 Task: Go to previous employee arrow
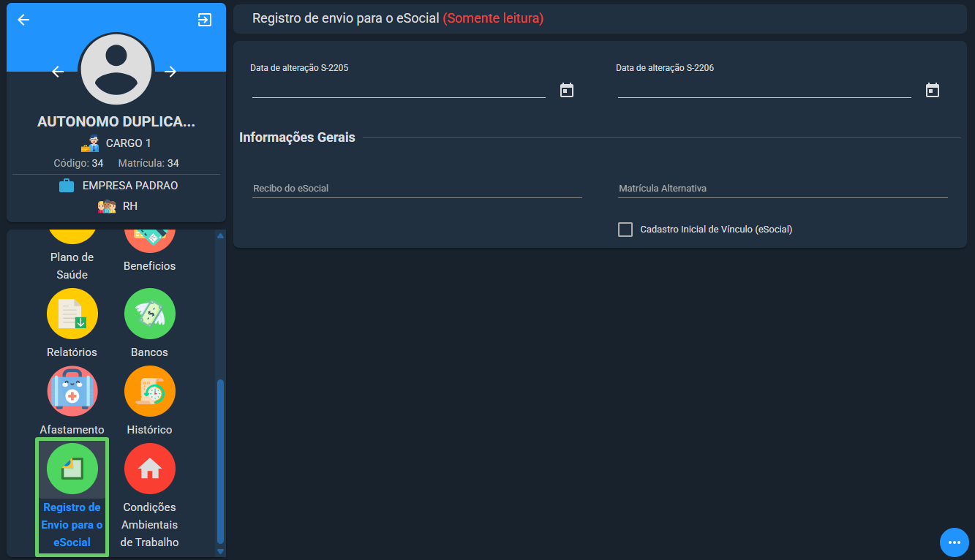[58, 72]
